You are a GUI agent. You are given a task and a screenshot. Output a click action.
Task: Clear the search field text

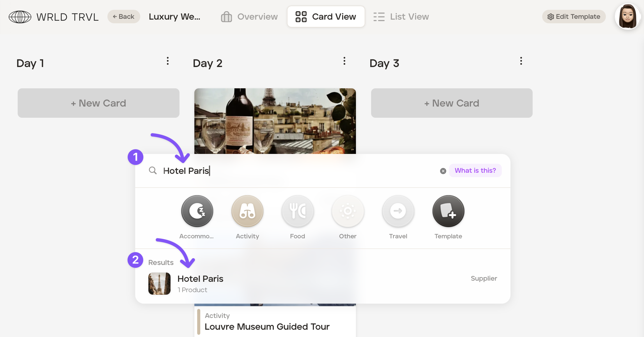(x=443, y=171)
